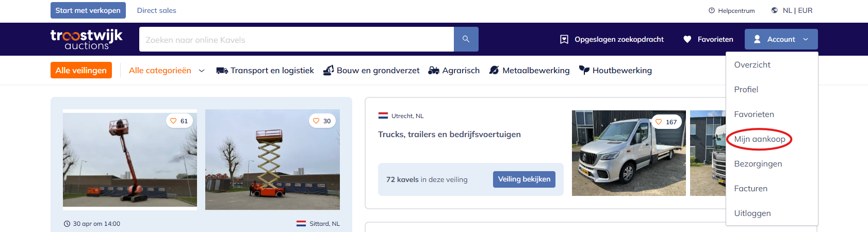Viewport: 868px width, 232px height.
Task: Collapse the Account dropdown menu
Action: [x=781, y=39]
